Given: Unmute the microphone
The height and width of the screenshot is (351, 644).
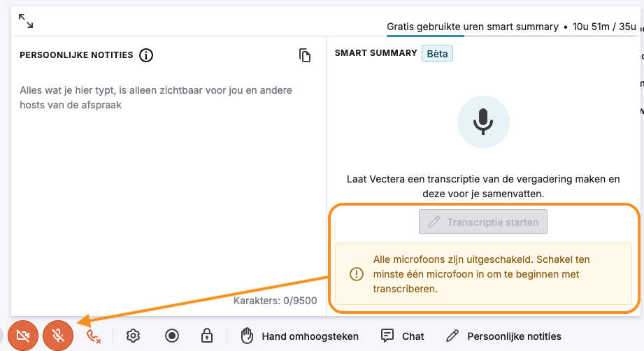Looking at the screenshot, I should click(58, 336).
